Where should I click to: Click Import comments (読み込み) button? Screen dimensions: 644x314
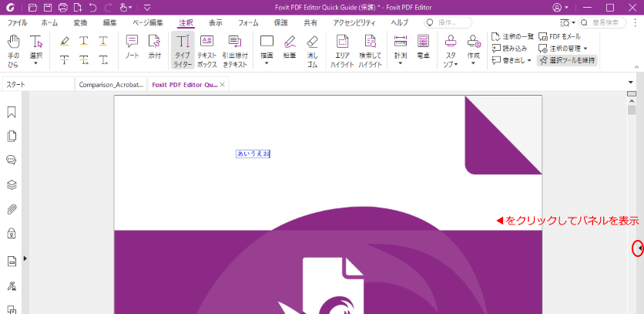point(509,49)
